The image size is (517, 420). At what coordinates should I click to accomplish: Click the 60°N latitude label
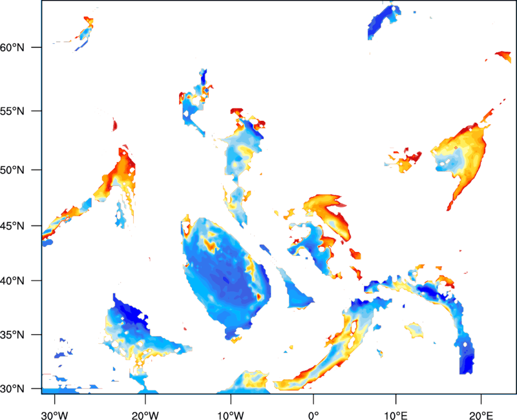pyautogui.click(x=12, y=47)
